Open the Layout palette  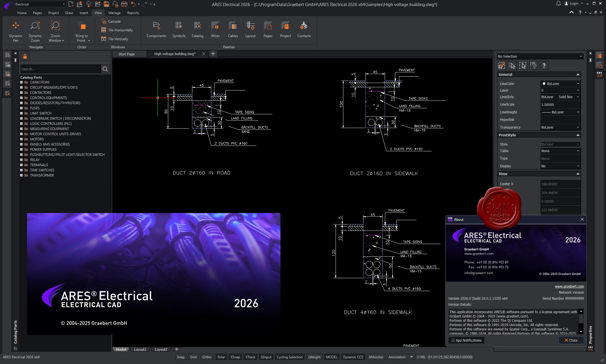(250, 30)
